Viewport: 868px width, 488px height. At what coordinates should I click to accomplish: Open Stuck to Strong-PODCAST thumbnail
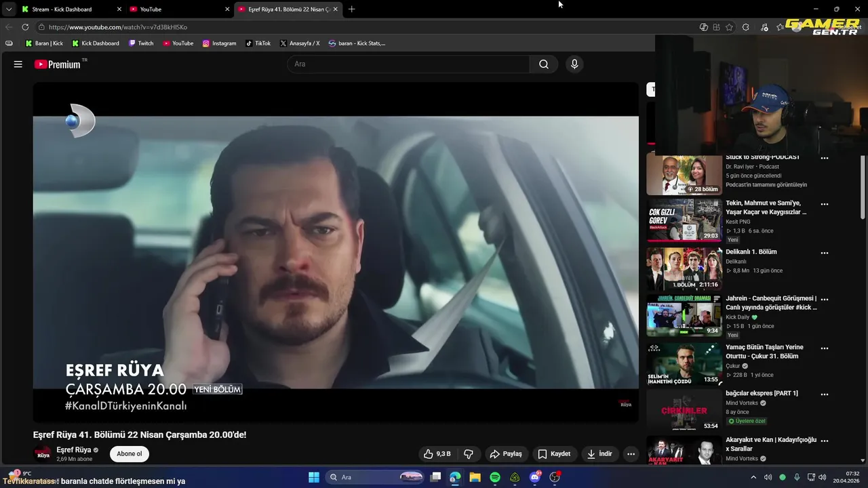(684, 176)
